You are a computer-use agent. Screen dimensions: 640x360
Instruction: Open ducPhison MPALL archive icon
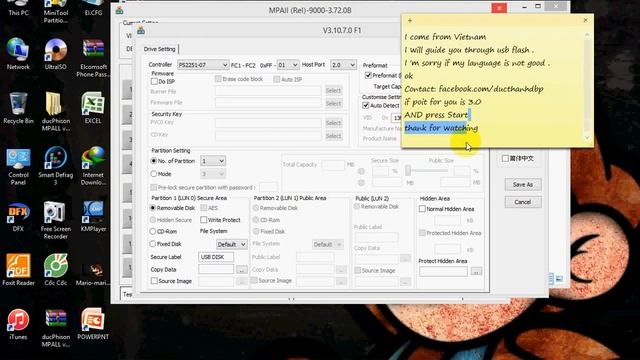(x=56, y=328)
